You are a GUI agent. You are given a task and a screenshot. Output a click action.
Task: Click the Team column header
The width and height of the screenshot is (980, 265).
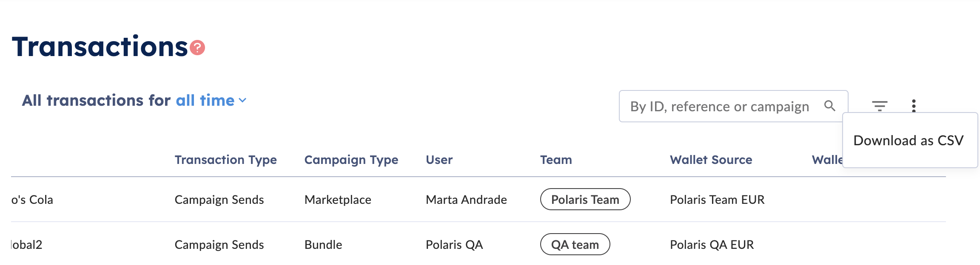[x=556, y=160]
